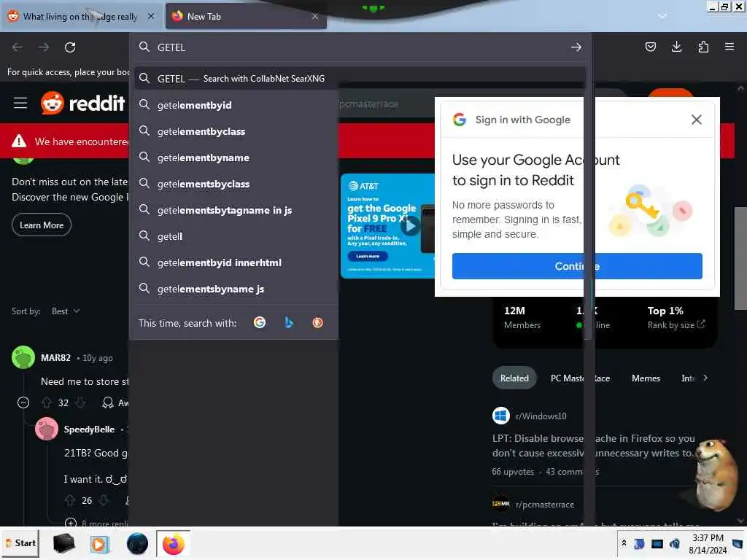Open the r/Windows10 community link
This screenshot has height=560, width=747.
541,416
